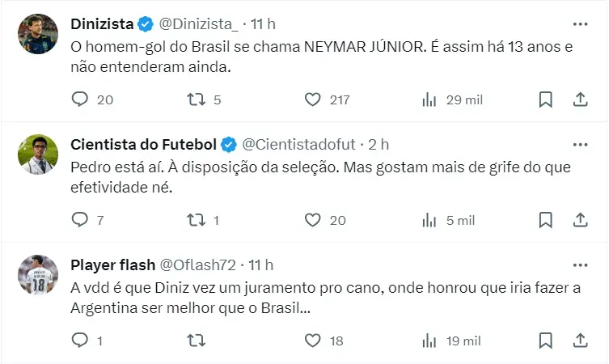This screenshot has height=364, width=609.
Task: Like the Dinizista tweet
Action: coord(314,99)
